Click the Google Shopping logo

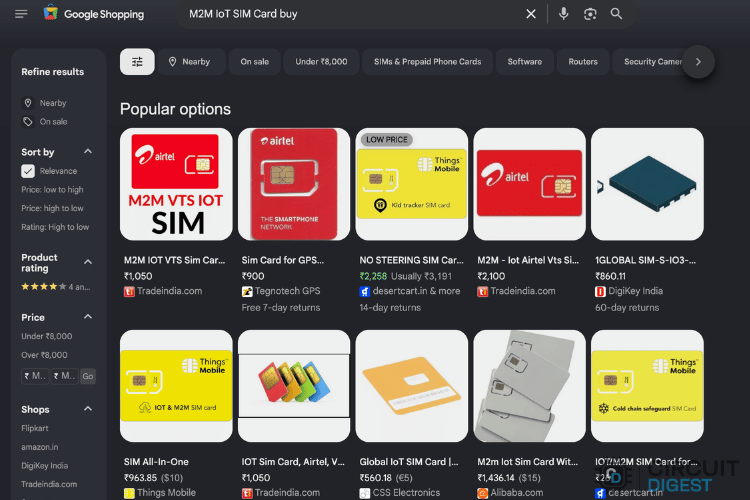coord(94,14)
